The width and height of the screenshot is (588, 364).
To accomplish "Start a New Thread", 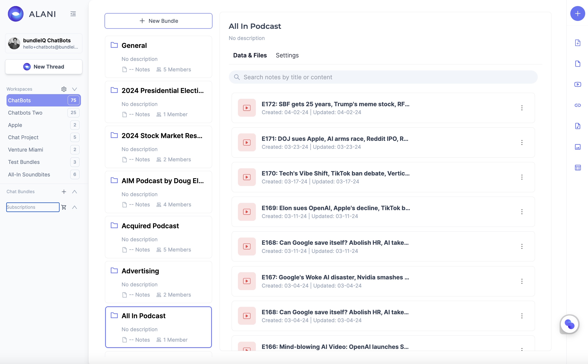I will [x=43, y=67].
